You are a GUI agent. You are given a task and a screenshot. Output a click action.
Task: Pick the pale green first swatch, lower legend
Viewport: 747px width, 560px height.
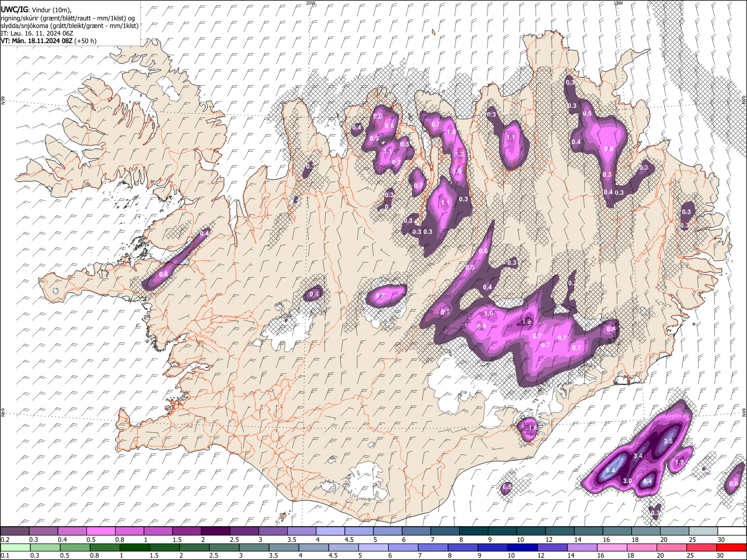15,547
